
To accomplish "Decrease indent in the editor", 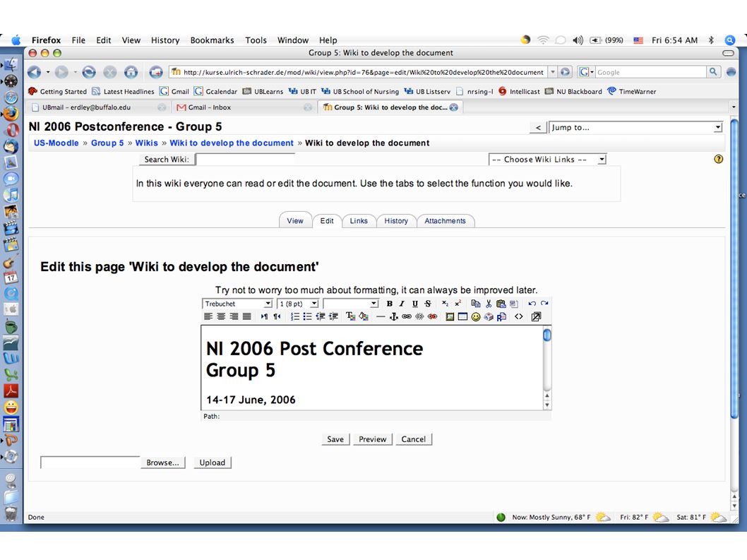I will [x=320, y=316].
